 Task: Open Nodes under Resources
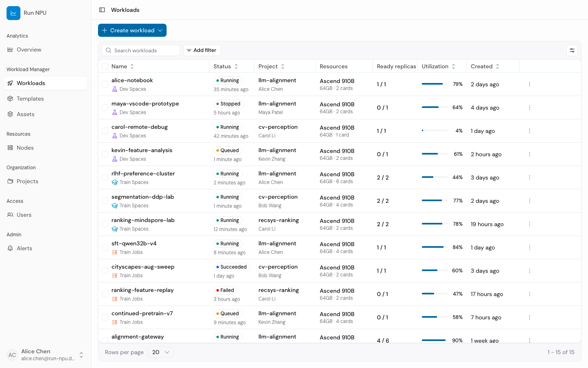click(45, 148)
